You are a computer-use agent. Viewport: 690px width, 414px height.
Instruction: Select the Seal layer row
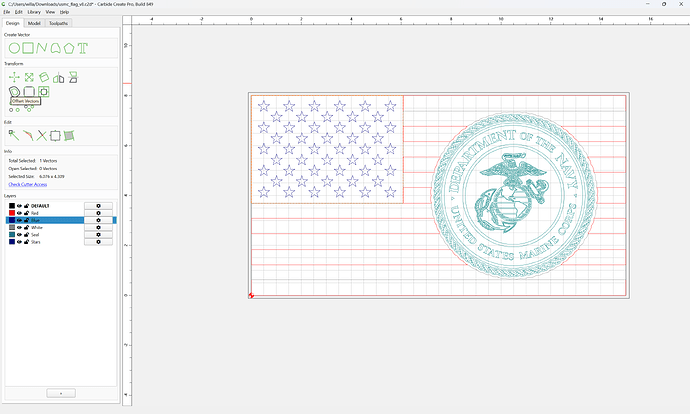pyautogui.click(x=61, y=234)
